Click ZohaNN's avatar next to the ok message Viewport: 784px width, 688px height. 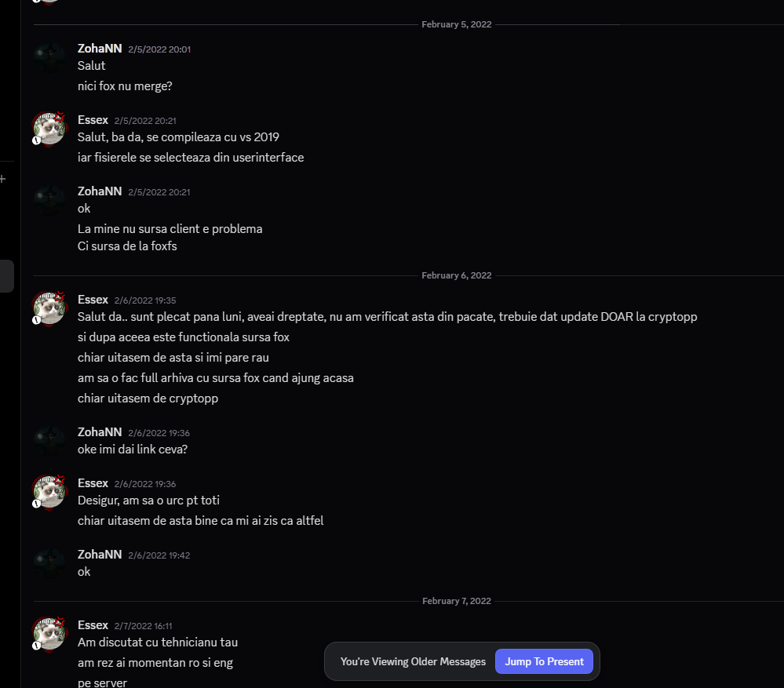[49, 562]
